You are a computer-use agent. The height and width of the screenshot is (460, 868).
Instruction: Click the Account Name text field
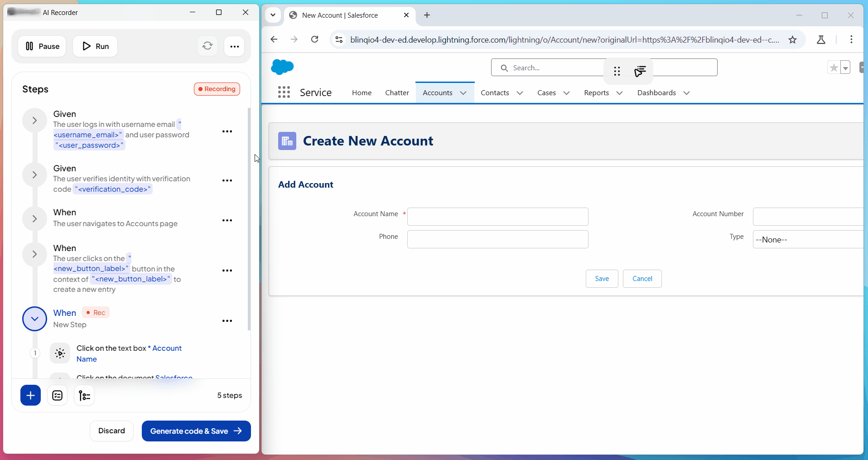point(497,217)
